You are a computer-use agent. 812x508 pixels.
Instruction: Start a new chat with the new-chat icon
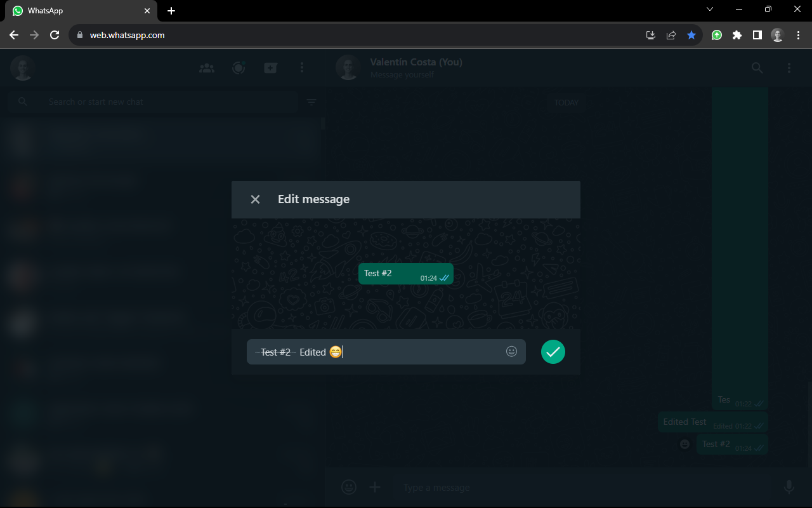270,67
